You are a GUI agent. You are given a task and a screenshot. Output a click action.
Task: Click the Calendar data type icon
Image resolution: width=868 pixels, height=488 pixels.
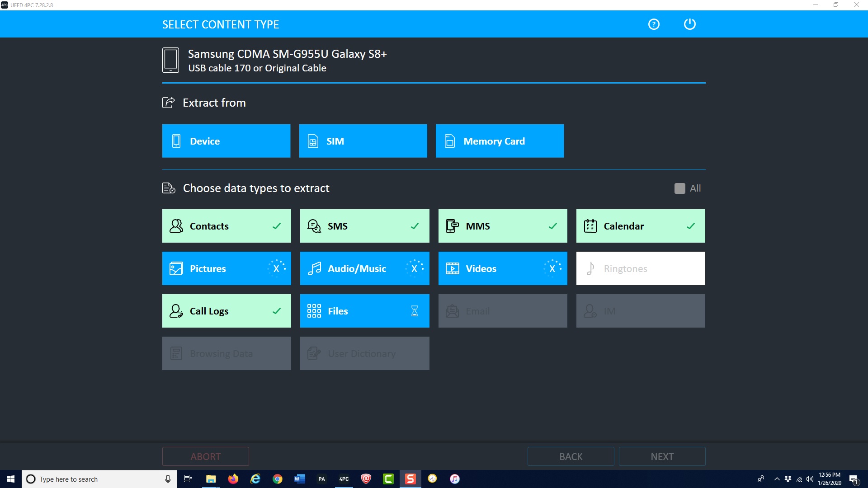point(590,226)
